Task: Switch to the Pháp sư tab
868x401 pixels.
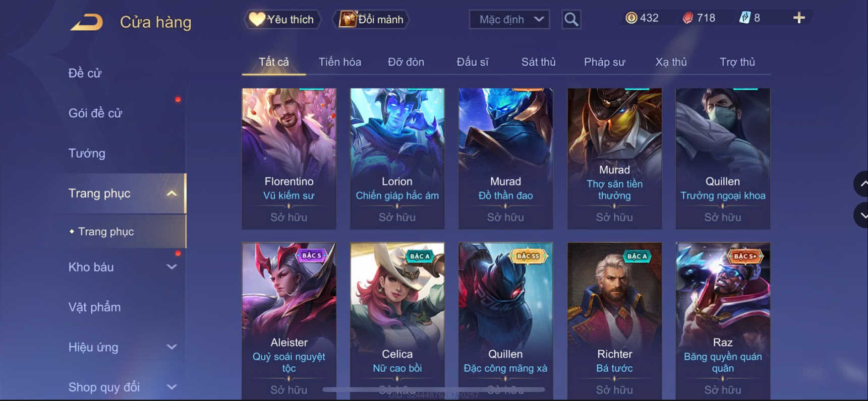Action: (x=604, y=62)
